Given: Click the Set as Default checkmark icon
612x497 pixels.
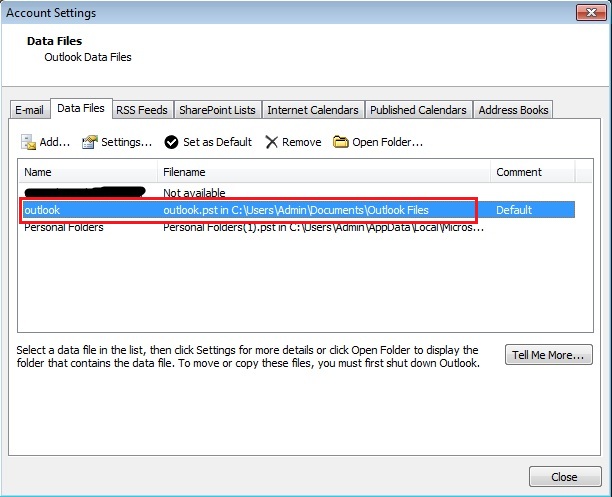Looking at the screenshot, I should pyautogui.click(x=172, y=142).
